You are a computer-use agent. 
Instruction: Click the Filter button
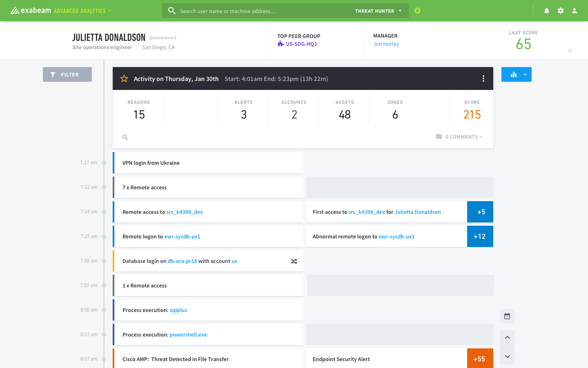[67, 74]
